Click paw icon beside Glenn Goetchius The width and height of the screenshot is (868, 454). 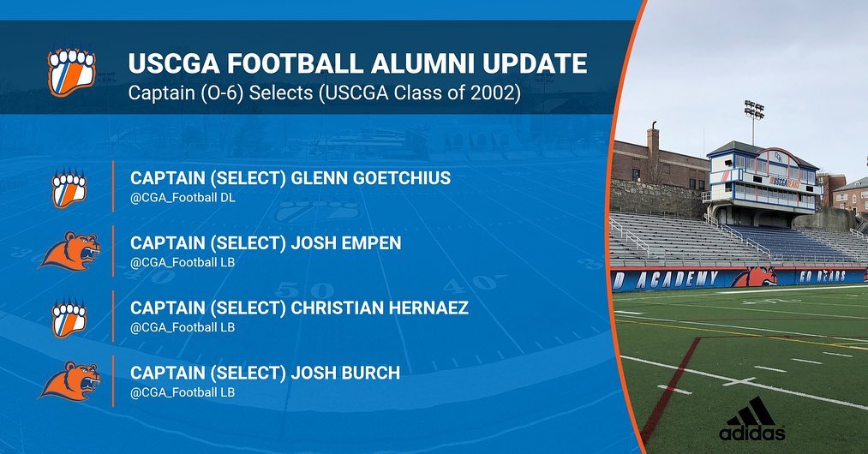click(x=69, y=188)
